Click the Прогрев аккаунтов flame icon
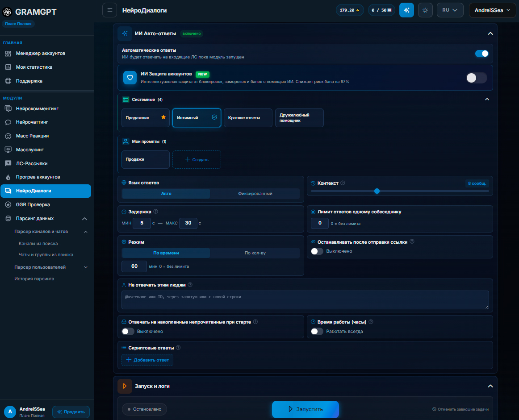Image resolution: width=519 pixels, height=420 pixels. point(8,177)
